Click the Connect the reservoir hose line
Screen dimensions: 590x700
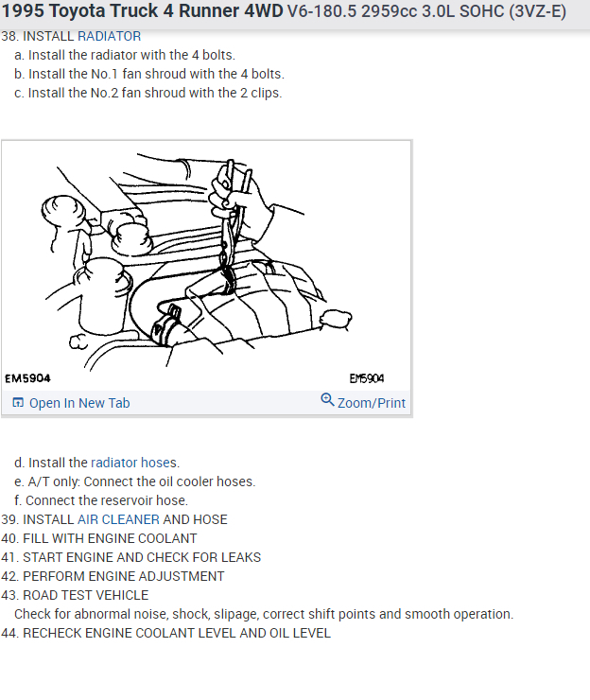coord(101,500)
